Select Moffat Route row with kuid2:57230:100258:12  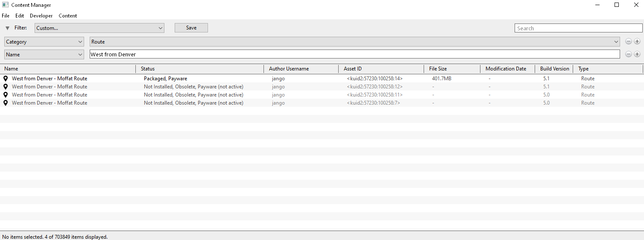[322, 87]
